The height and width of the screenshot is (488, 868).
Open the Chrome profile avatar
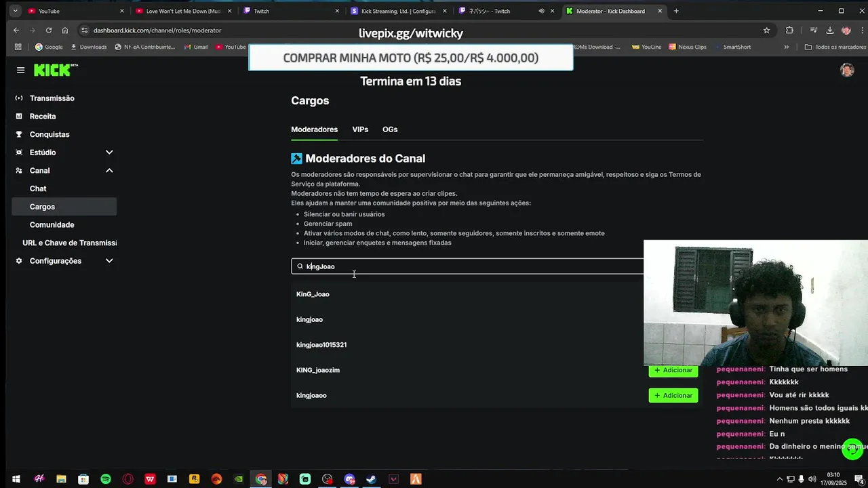846,30
